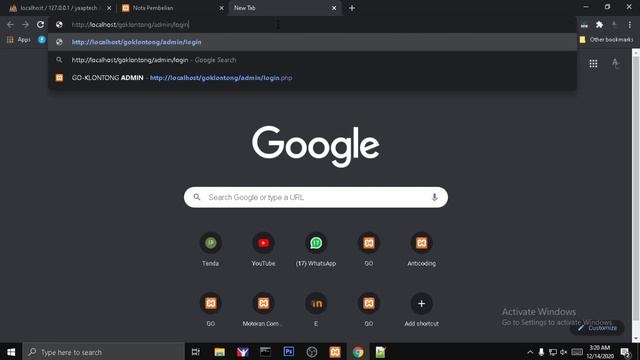
Task: Open the E shortcut tile
Action: pyautogui.click(x=316, y=309)
